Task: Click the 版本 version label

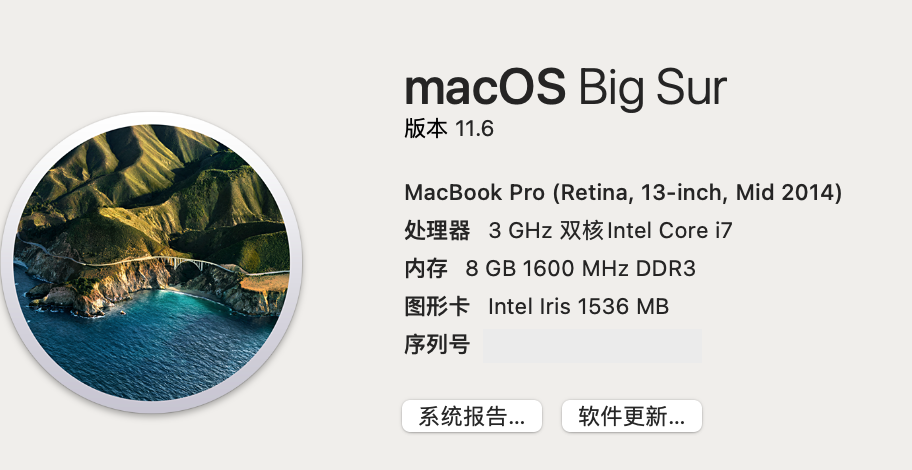Action: 426,130
